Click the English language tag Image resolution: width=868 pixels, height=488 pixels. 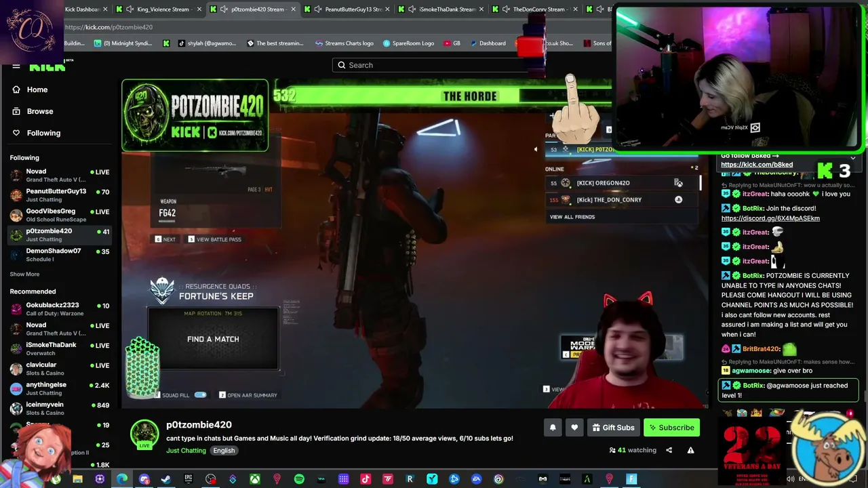point(224,451)
